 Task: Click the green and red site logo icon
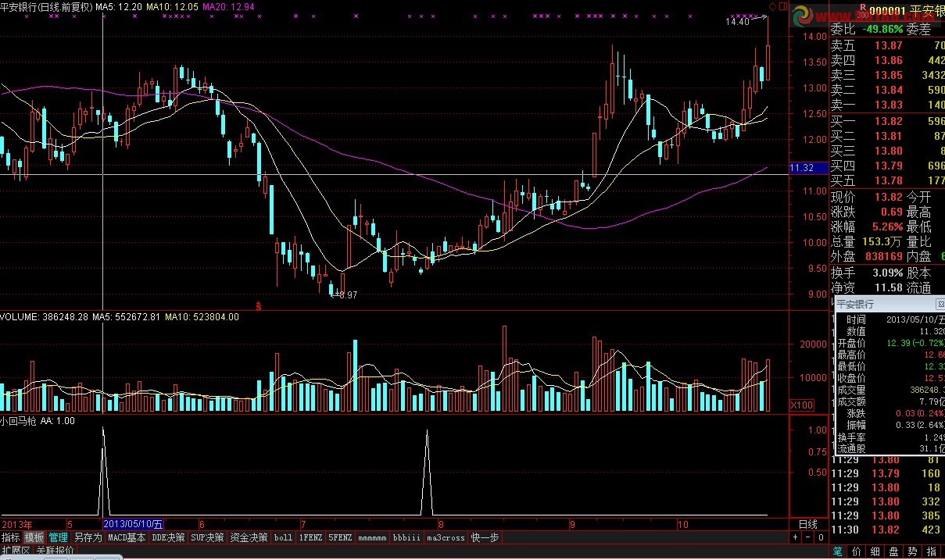pyautogui.click(x=804, y=17)
